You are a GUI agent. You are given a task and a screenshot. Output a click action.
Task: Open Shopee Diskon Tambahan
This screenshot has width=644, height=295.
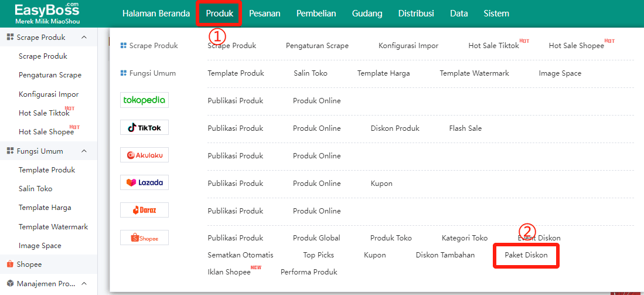coord(445,255)
